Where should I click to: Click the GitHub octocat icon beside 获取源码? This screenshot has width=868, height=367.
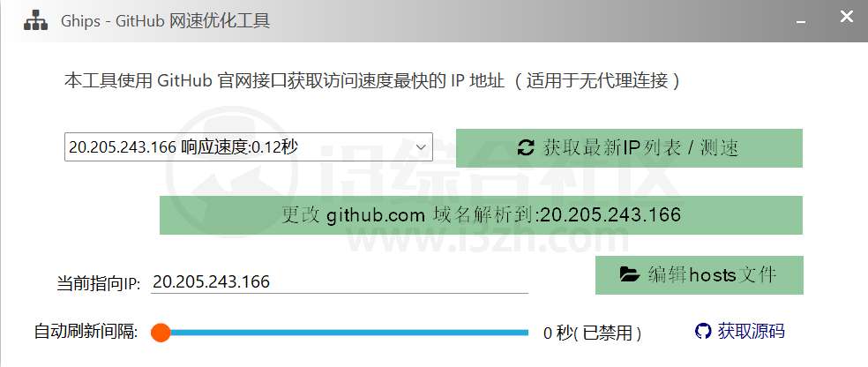pyautogui.click(x=702, y=332)
